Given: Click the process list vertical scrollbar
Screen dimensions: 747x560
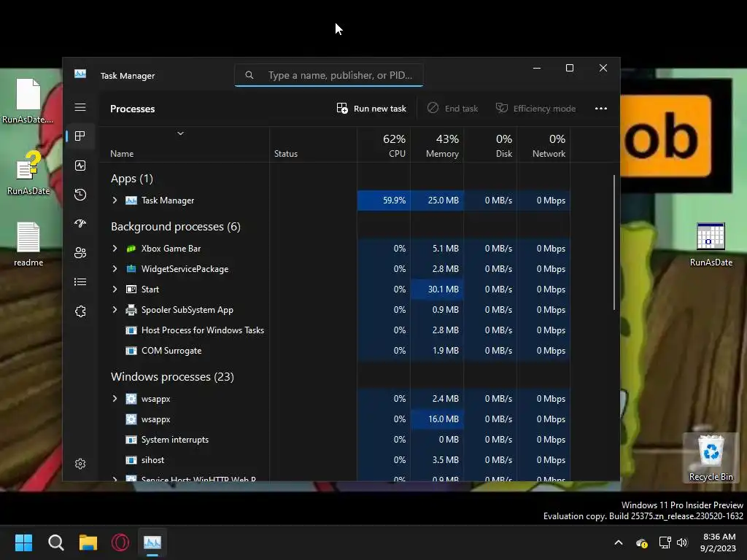Looking at the screenshot, I should point(614,243).
